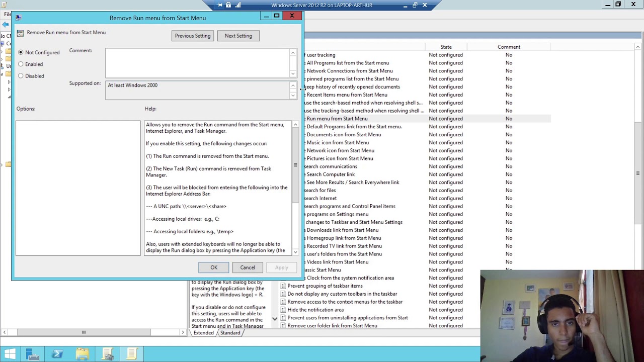
Task: Launch Server Manager from the taskbar
Action: click(x=32, y=354)
